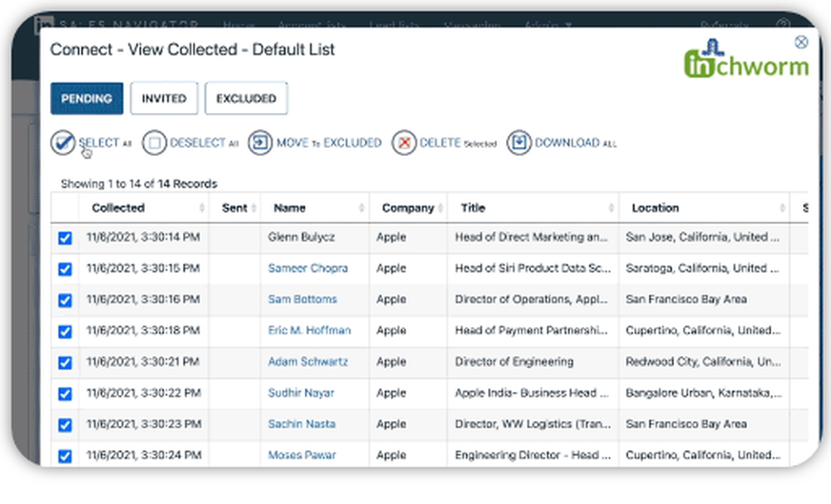Image resolution: width=831 pixels, height=504 pixels.
Task: Click the Download All label
Action: coord(576,143)
